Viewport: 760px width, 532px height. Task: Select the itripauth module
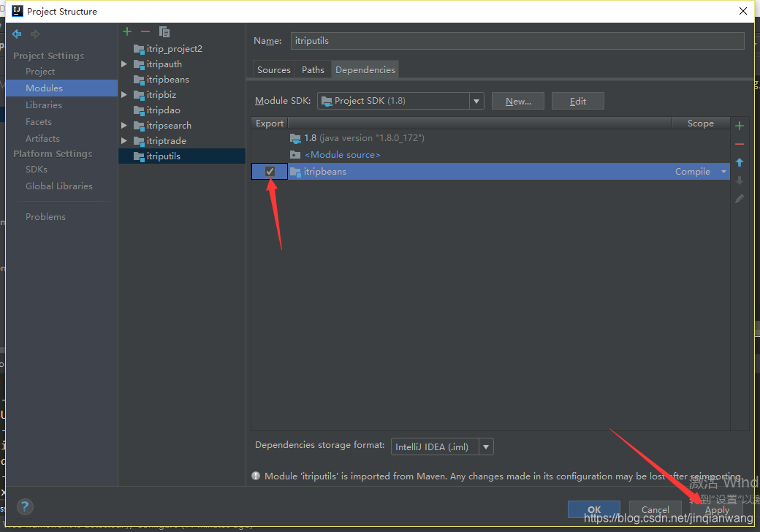pos(164,64)
